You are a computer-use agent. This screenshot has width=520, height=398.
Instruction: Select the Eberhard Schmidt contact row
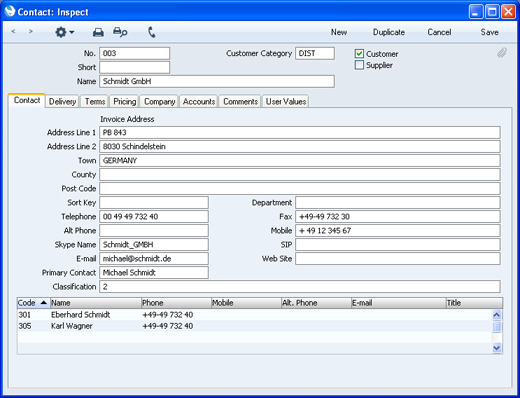pos(255,315)
